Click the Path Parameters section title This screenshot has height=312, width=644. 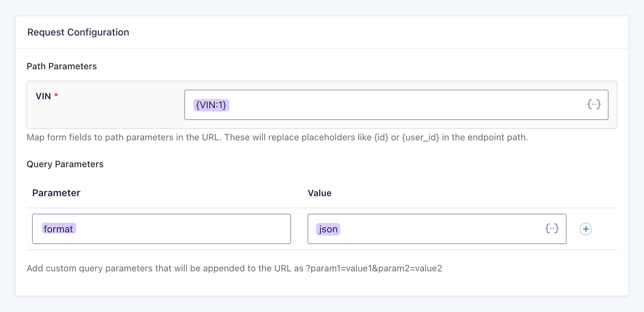pyautogui.click(x=62, y=66)
